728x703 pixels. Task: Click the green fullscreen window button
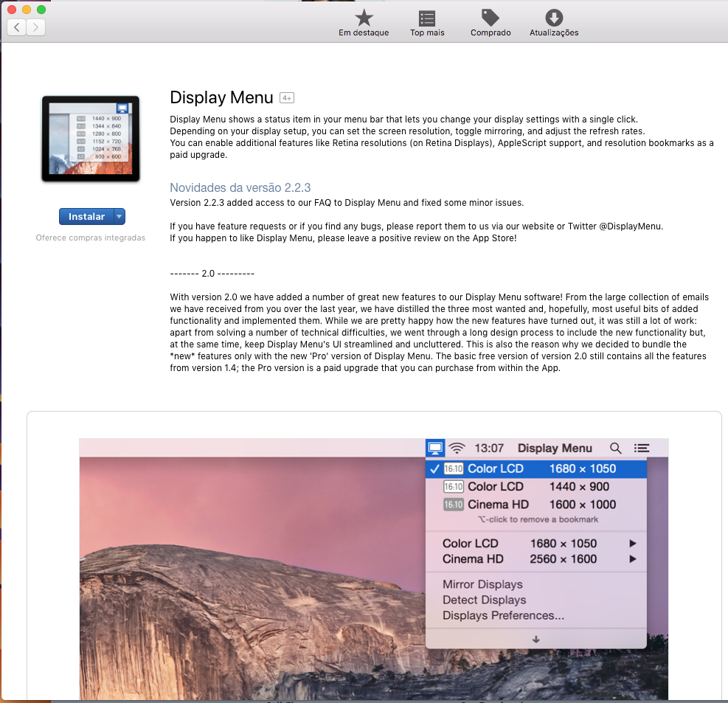click(x=41, y=10)
